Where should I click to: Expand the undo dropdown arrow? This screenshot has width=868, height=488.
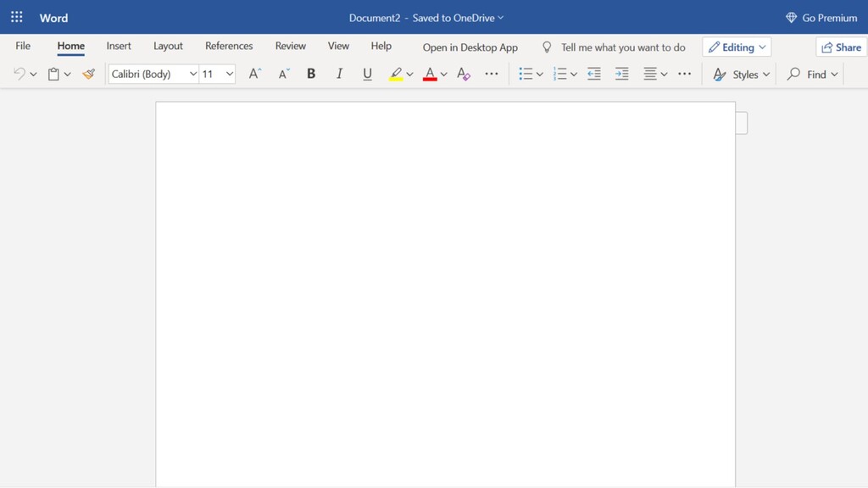pos(33,75)
